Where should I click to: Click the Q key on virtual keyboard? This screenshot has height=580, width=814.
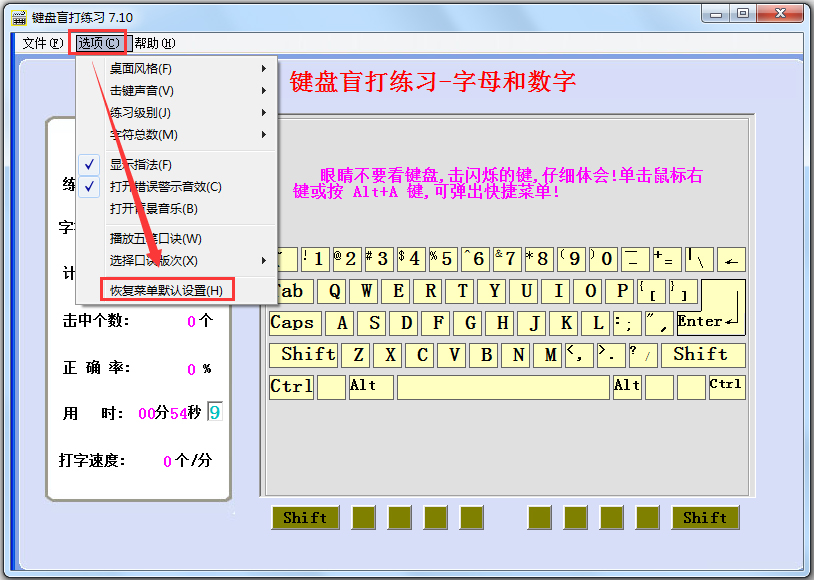(x=334, y=291)
